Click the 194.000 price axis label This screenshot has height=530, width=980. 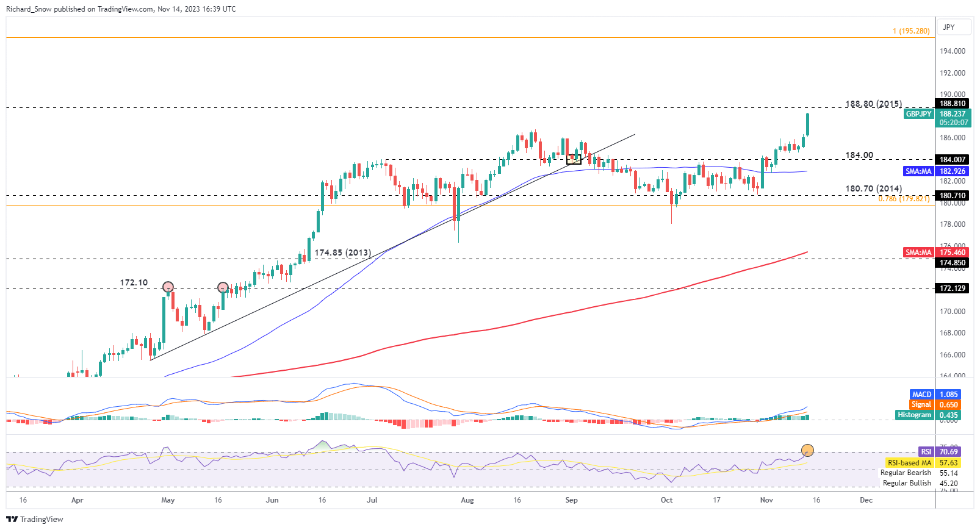953,51
